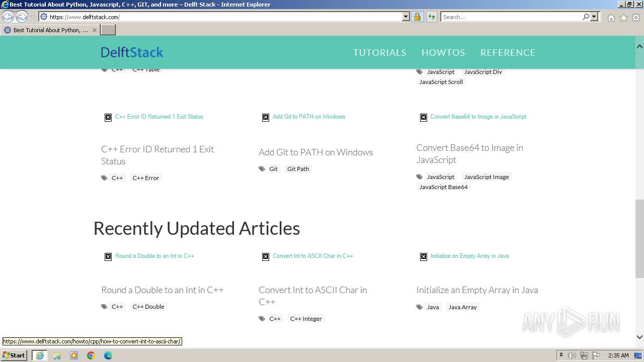Viewport: 644px width, 362px height.
Task: Open the TUTORIALS menu
Action: (379, 52)
